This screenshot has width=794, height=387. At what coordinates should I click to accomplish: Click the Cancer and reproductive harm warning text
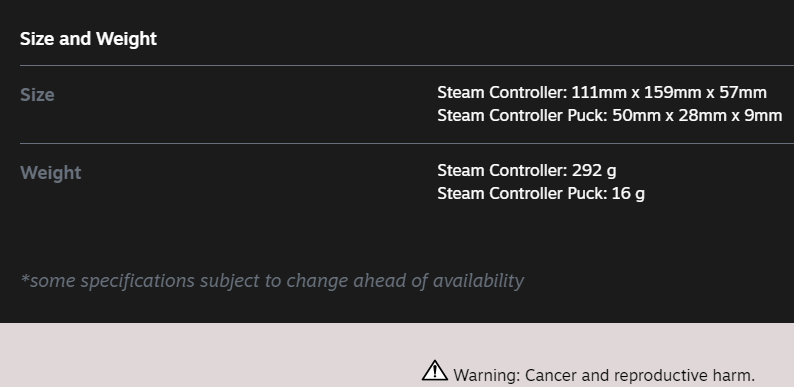point(640,375)
